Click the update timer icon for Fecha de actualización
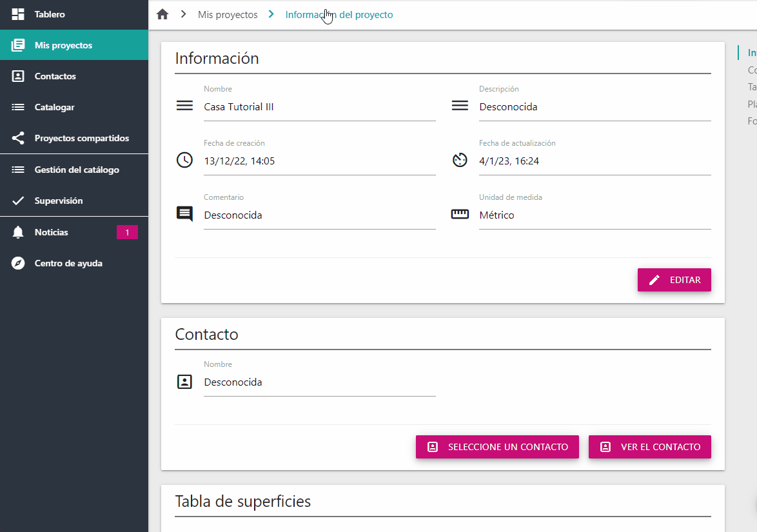Screen dimensions: 757x532 point(460,160)
